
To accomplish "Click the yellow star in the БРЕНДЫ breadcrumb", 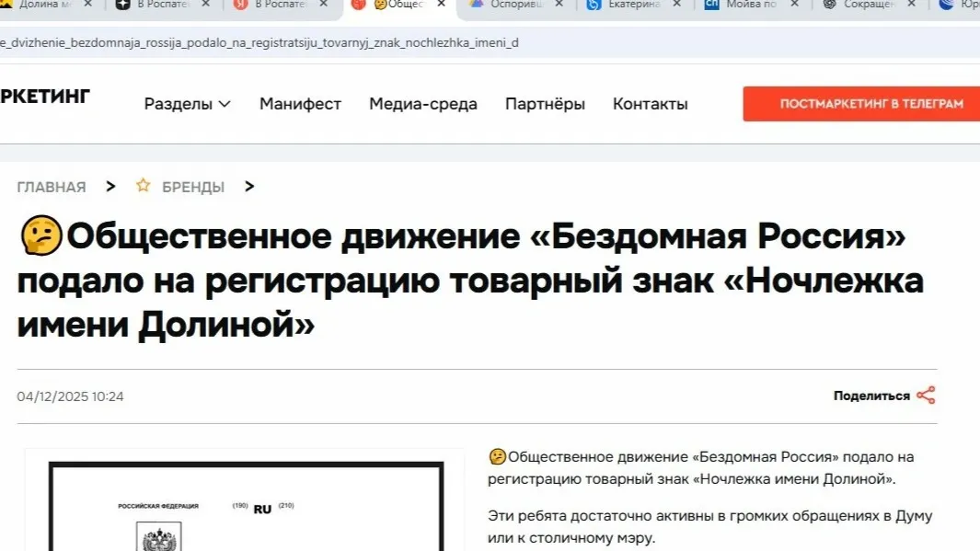I will (x=144, y=185).
